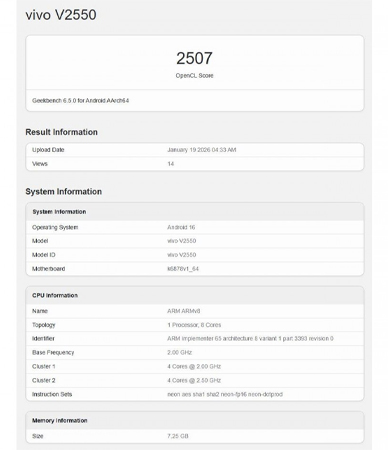Select the "Model ID" label
Screen dimensions: 388x450
44,255
